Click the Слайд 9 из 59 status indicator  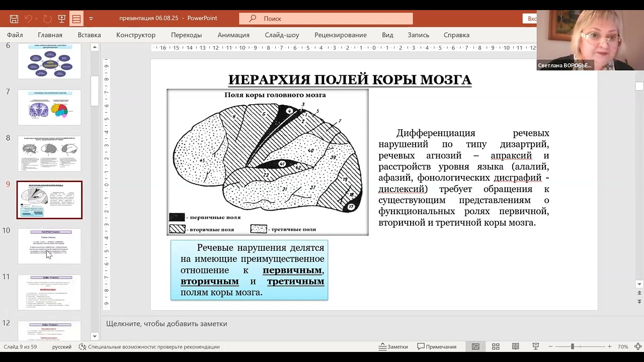click(20, 347)
